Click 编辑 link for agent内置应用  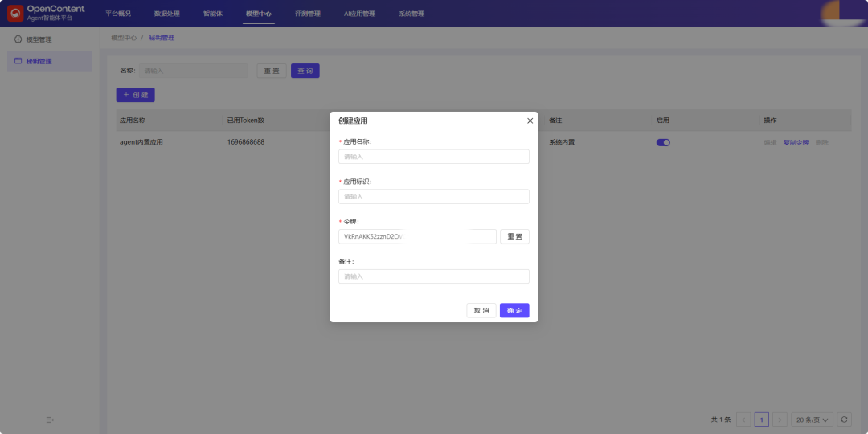click(771, 142)
